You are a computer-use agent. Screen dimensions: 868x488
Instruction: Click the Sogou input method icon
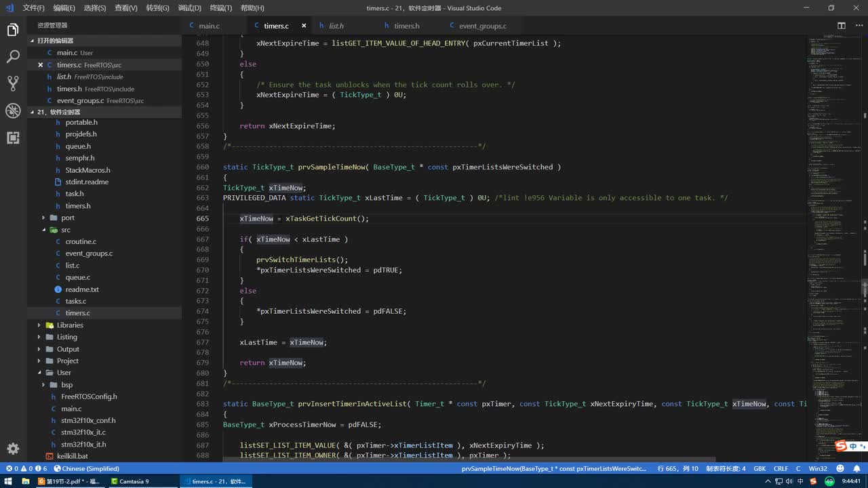click(841, 446)
